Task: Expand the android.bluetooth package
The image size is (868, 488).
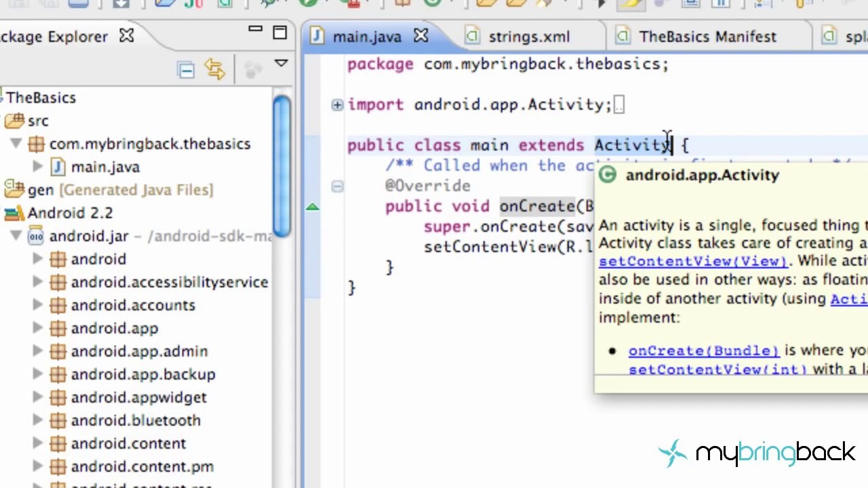Action: (x=37, y=420)
